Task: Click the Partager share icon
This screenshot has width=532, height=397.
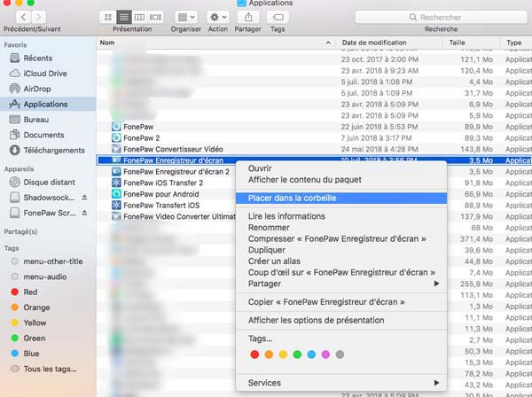Action: [248, 17]
